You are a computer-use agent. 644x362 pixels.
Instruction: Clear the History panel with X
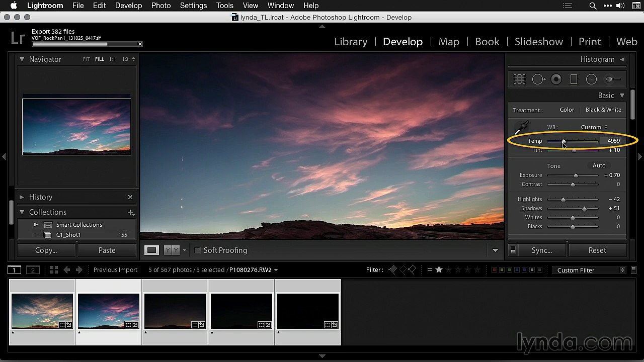pyautogui.click(x=130, y=197)
